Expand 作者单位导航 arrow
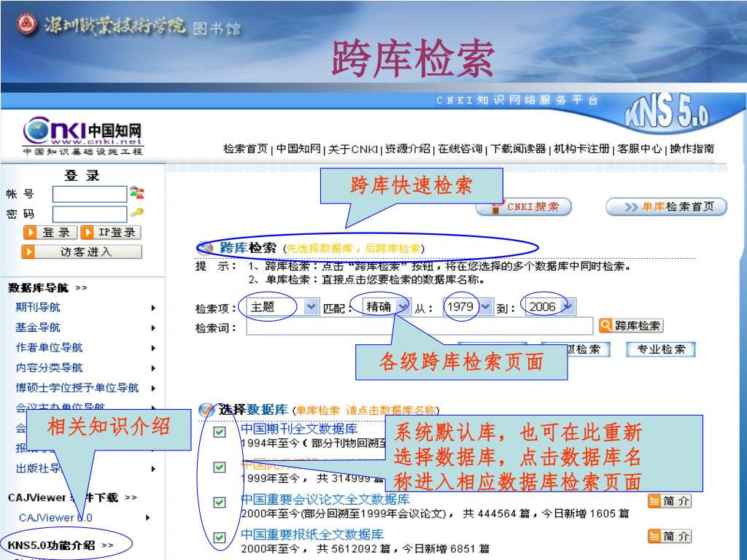The width and height of the screenshot is (747, 560). 153,348
